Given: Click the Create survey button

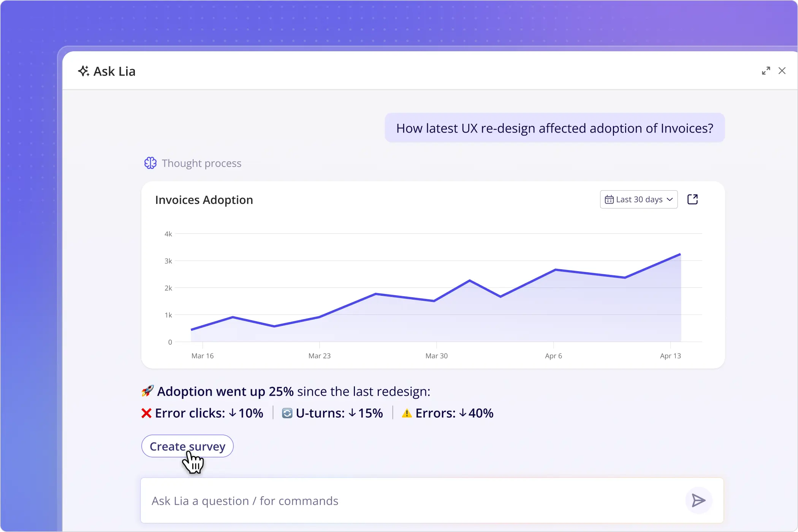Looking at the screenshot, I should pos(187,446).
